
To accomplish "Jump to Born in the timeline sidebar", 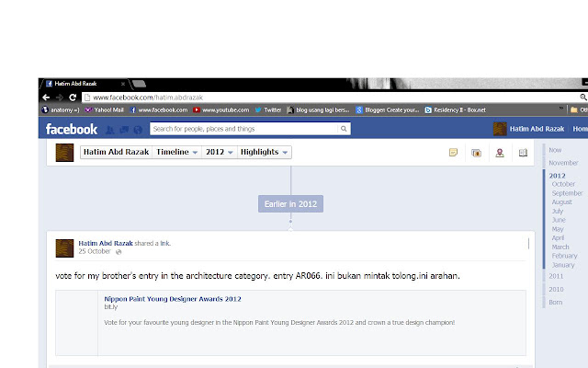I will [x=555, y=303].
